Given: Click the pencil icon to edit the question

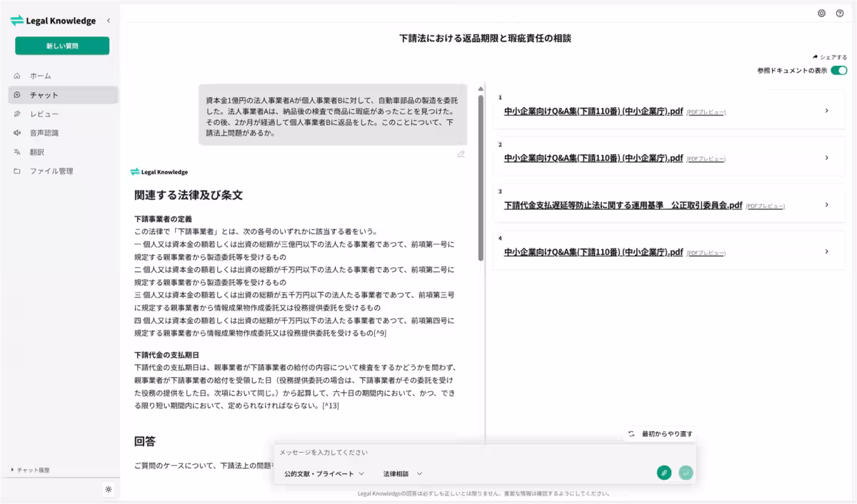Looking at the screenshot, I should point(461,155).
